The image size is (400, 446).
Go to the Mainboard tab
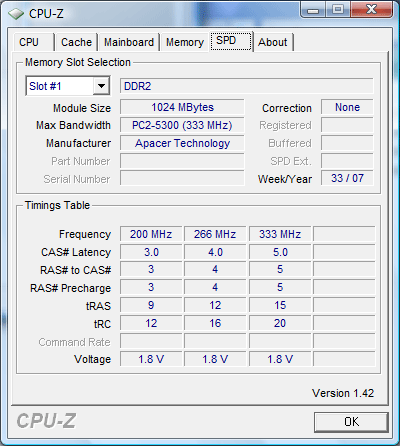click(x=129, y=42)
